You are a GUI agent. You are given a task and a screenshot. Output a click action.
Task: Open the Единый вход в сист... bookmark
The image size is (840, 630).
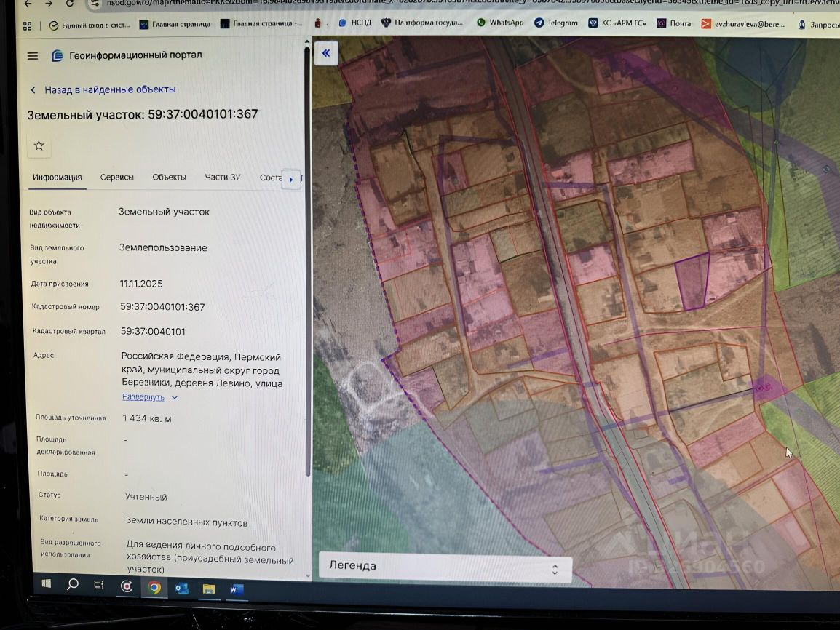[90, 25]
